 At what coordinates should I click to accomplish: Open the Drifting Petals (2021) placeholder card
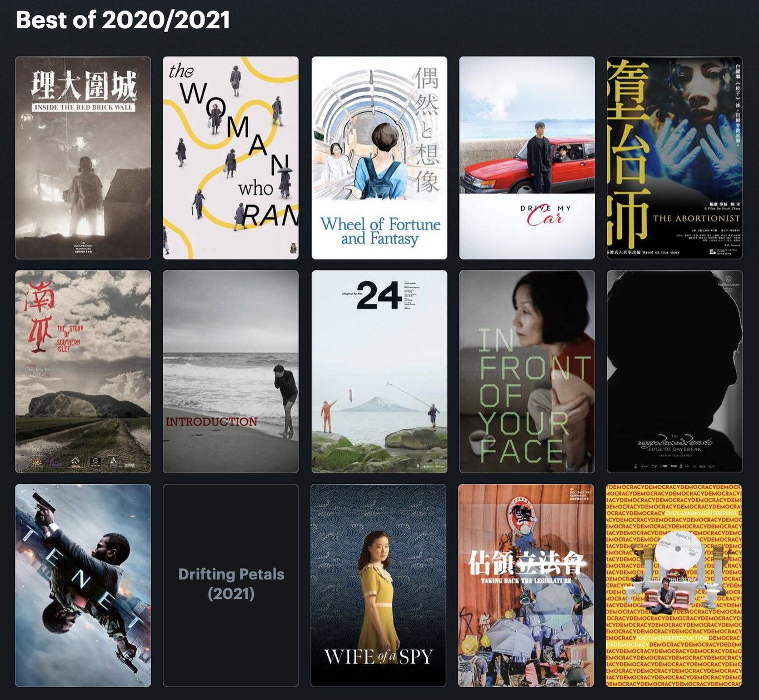coord(231,586)
